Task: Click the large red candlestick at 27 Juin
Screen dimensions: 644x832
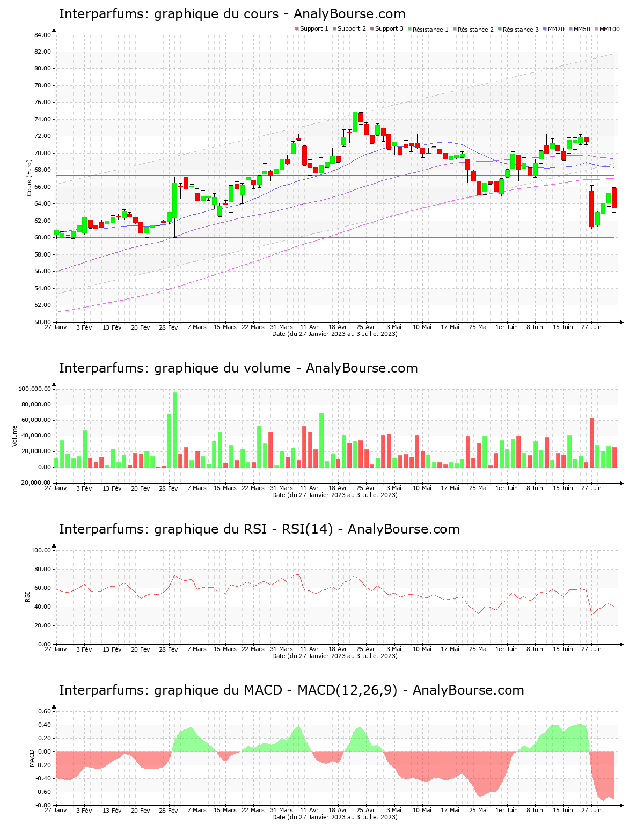Action: click(592, 209)
